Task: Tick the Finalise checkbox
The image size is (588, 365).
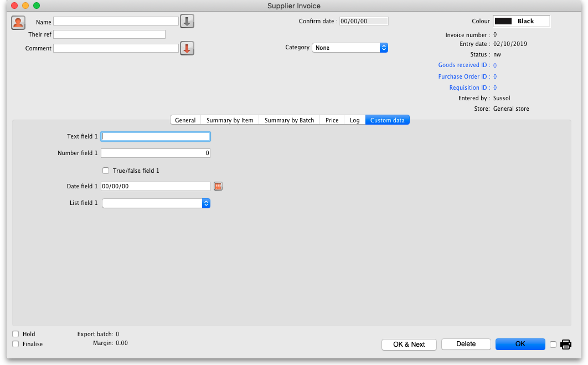Action: 16,344
